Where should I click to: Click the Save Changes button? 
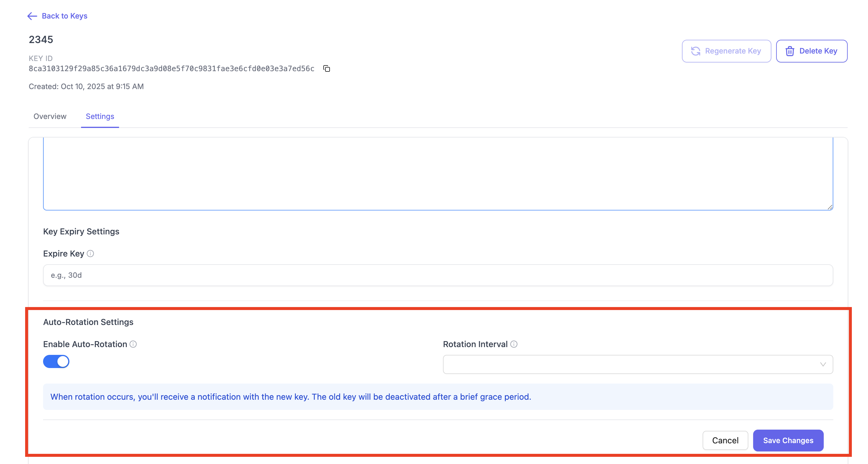[788, 440]
